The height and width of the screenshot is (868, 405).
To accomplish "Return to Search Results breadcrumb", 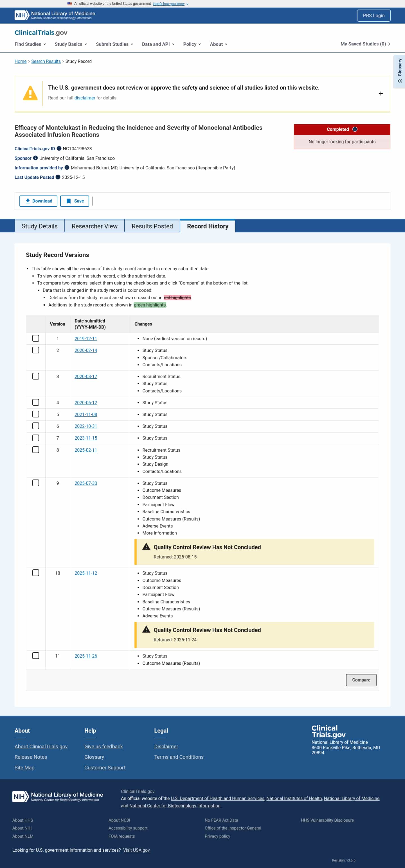I will (x=46, y=61).
